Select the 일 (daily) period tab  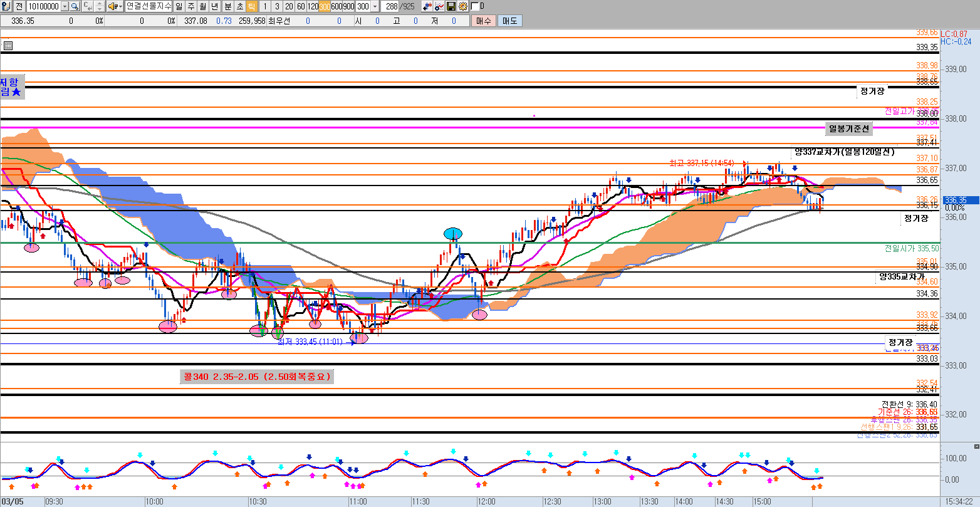(179, 6)
